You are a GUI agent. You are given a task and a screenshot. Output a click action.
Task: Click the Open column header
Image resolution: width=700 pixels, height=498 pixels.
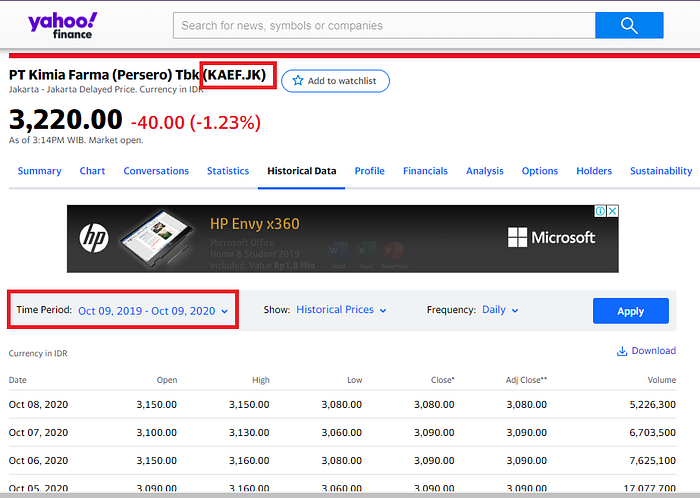(167, 380)
